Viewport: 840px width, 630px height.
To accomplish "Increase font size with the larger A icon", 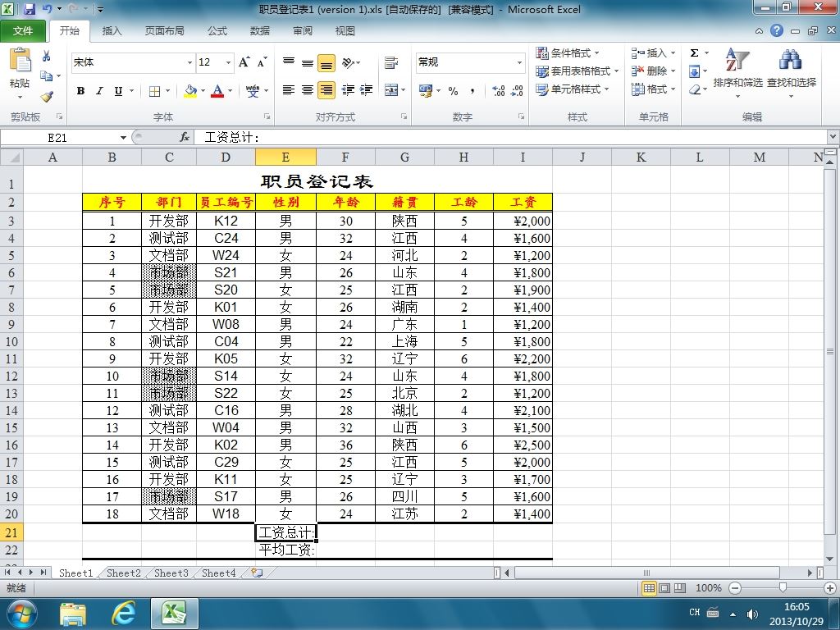I will [244, 62].
